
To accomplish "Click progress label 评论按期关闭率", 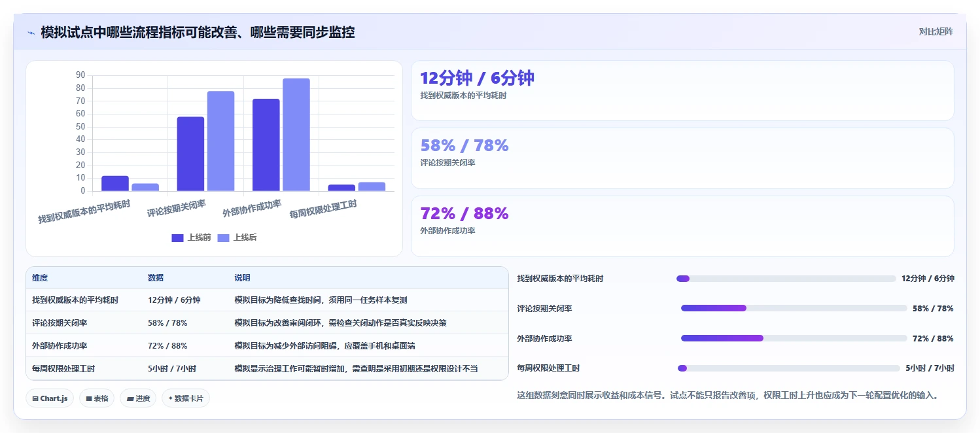I will click(x=544, y=308).
